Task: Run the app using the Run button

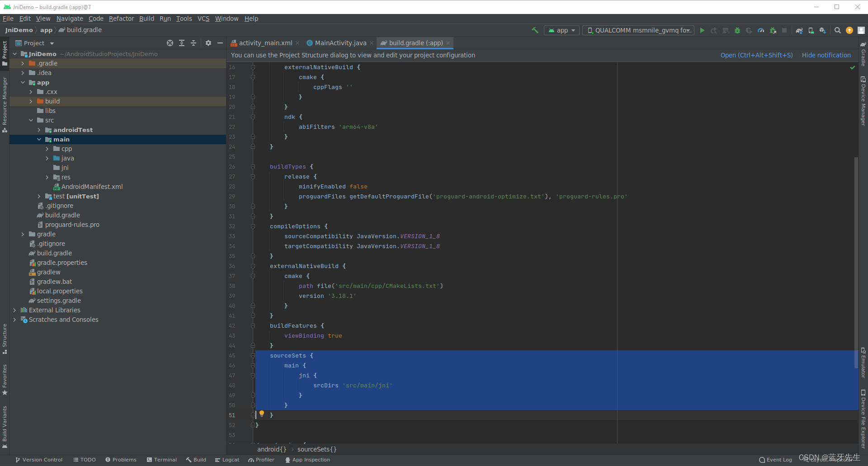Action: click(702, 30)
